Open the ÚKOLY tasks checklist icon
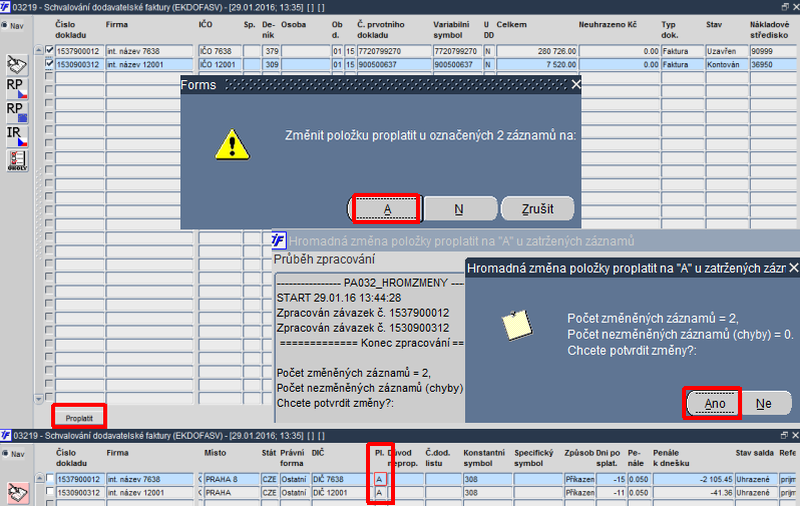This screenshot has width=800, height=506. tap(17, 161)
